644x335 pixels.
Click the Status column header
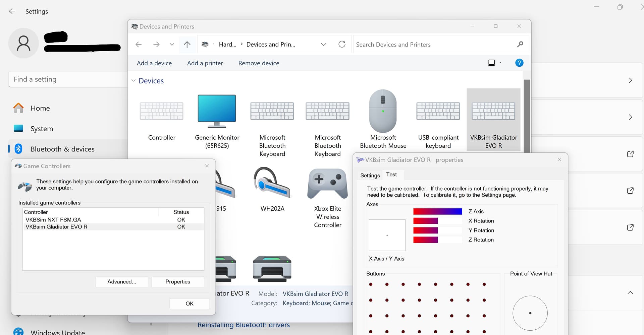point(181,212)
